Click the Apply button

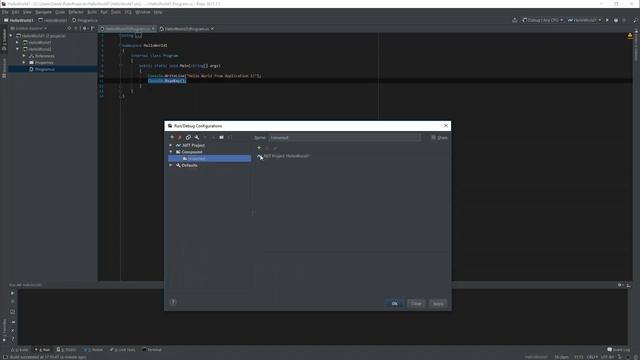(x=438, y=304)
